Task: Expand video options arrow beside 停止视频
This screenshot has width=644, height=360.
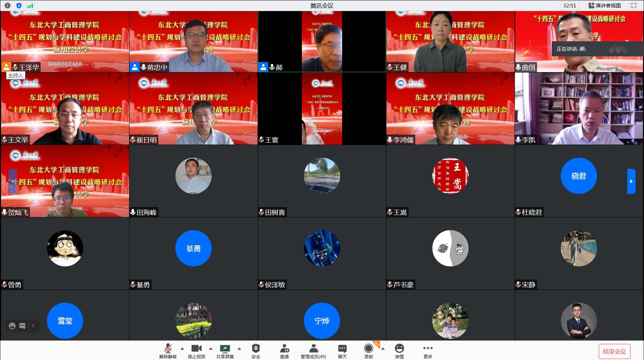Action: click(211, 349)
